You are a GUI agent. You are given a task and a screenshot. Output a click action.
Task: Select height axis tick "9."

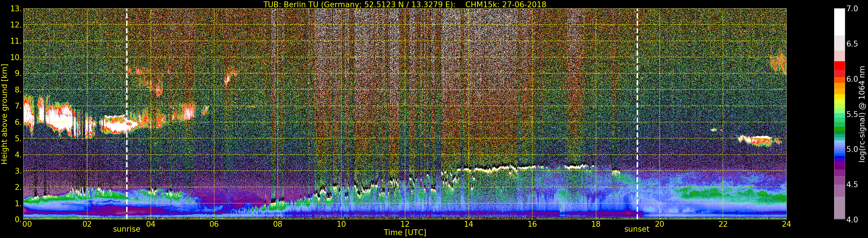18,73
